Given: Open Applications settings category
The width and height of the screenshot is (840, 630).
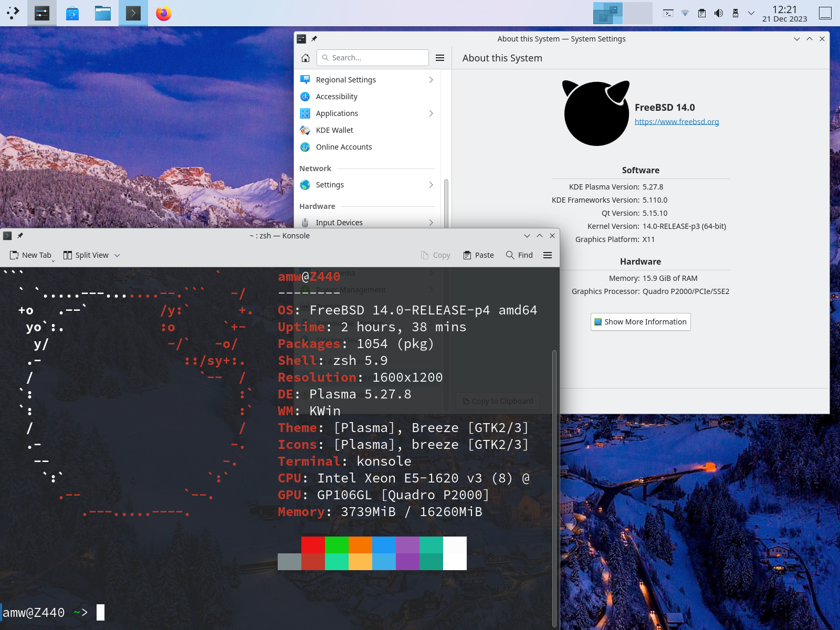Looking at the screenshot, I should click(367, 113).
